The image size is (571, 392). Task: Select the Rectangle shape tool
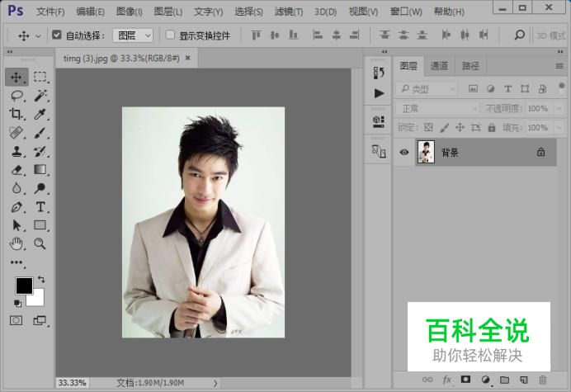tap(40, 225)
